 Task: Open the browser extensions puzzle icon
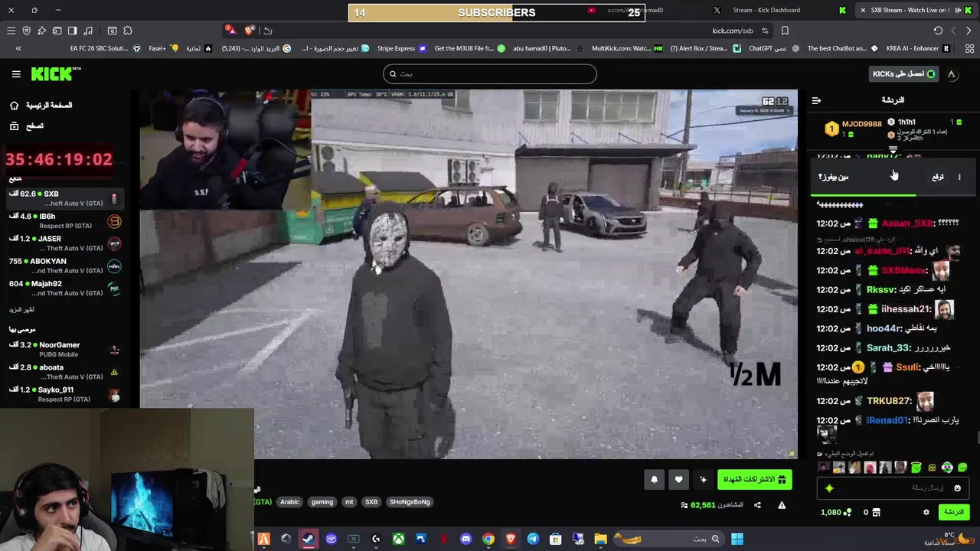(128, 31)
